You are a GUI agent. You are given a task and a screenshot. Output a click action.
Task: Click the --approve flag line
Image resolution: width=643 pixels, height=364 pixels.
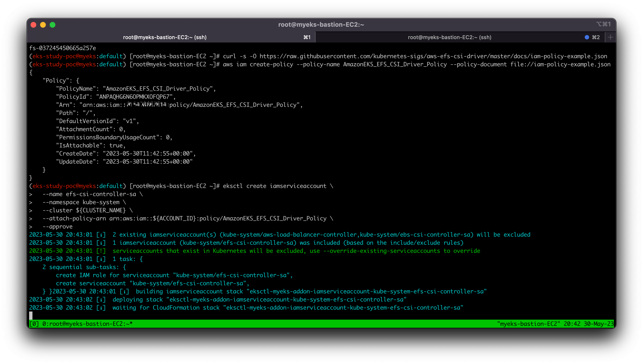tap(57, 227)
